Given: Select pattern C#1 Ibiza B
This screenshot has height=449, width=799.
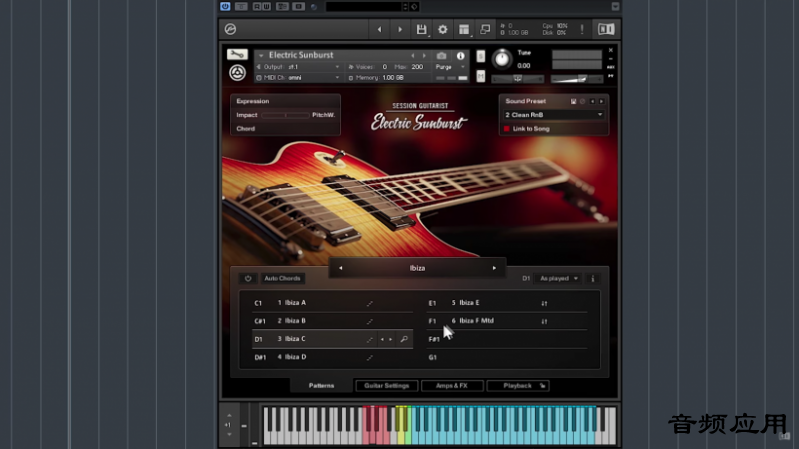Looking at the screenshot, I should click(x=332, y=321).
